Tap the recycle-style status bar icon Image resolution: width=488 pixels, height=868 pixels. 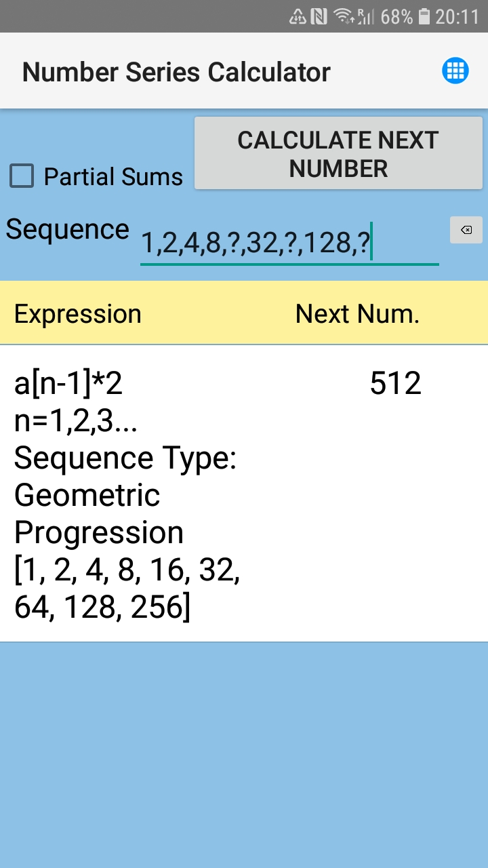tap(298, 16)
